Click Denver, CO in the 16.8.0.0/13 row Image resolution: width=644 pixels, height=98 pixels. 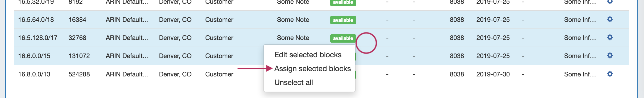(x=175, y=74)
